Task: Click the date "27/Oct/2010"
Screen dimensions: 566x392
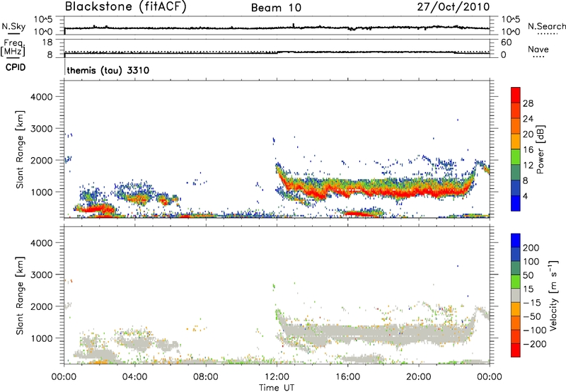Action: click(x=454, y=6)
